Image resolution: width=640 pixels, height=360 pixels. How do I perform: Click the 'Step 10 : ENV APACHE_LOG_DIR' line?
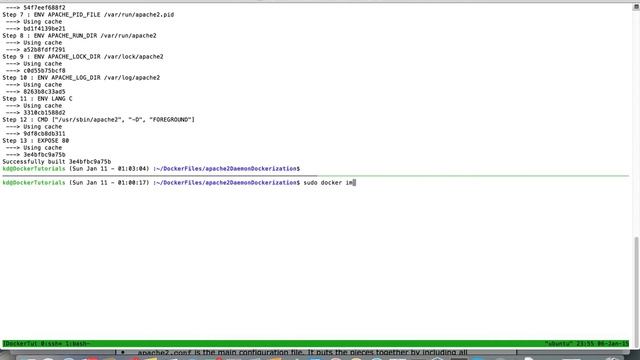click(x=81, y=78)
